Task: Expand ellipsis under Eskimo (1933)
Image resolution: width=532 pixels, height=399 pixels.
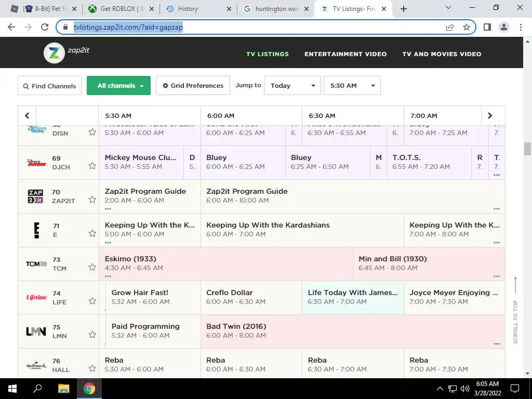Action: point(108,276)
